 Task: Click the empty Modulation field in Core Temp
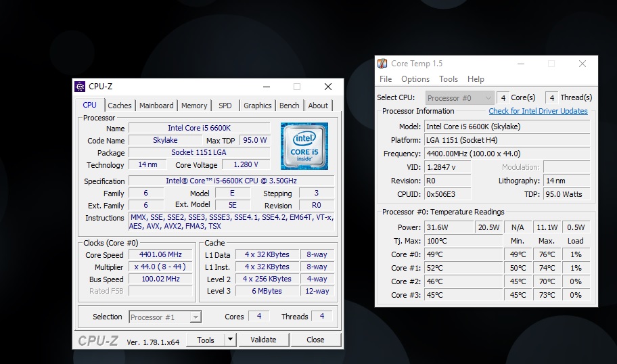pyautogui.click(x=567, y=167)
